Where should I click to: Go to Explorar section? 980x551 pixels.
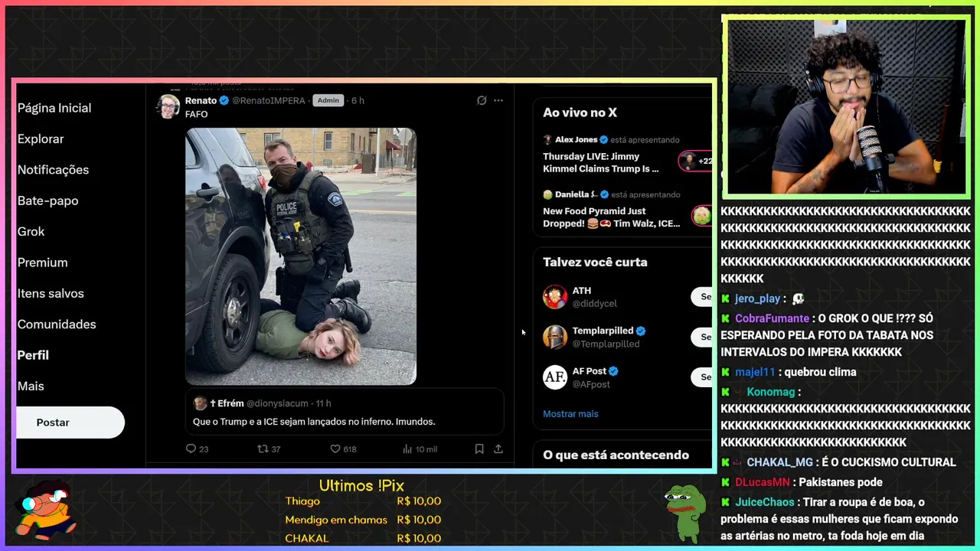coord(41,139)
